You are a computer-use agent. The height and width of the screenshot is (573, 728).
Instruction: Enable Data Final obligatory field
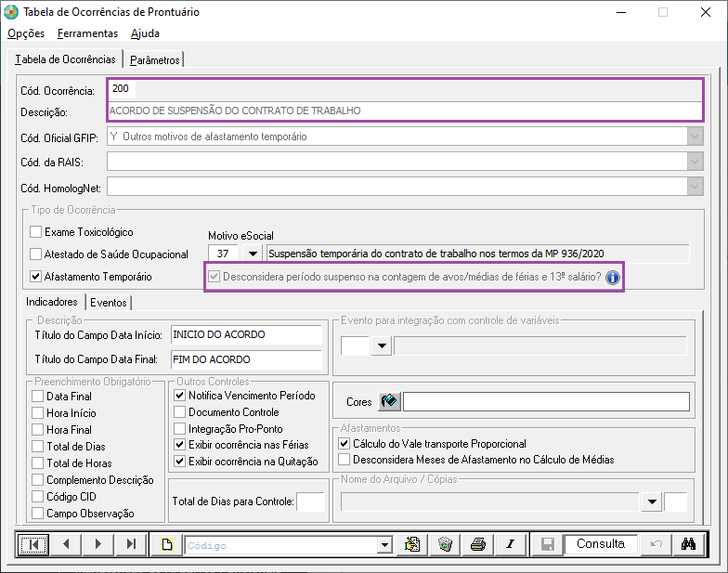[37, 396]
